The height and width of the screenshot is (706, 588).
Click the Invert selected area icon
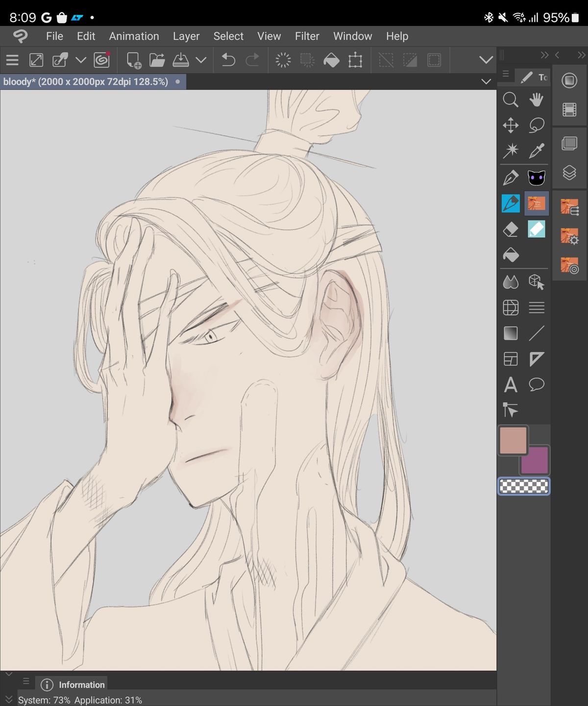[x=410, y=60]
